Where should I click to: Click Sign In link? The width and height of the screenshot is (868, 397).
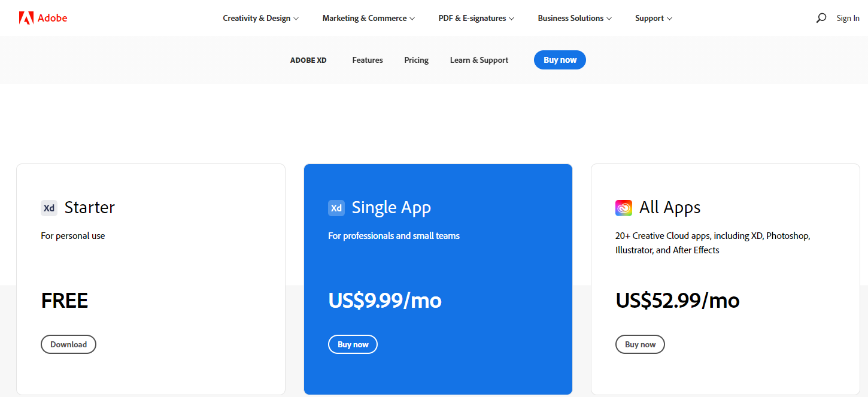click(848, 18)
